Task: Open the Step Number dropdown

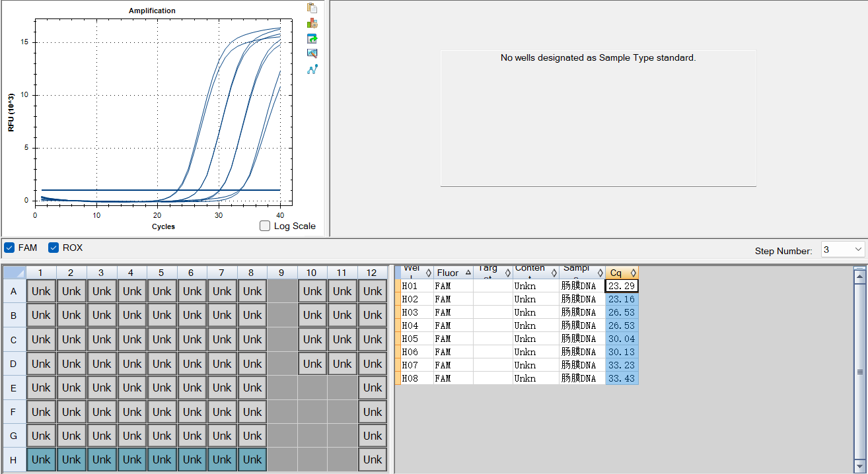Action: (x=843, y=250)
